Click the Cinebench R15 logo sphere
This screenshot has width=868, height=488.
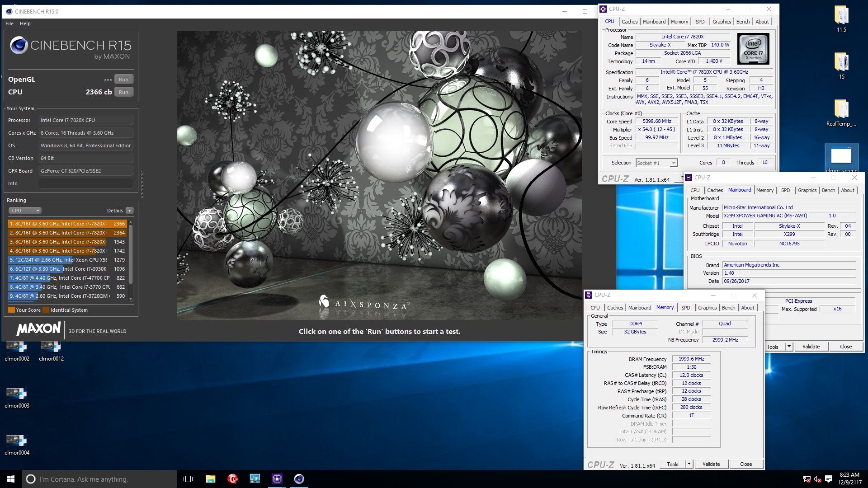tap(19, 45)
